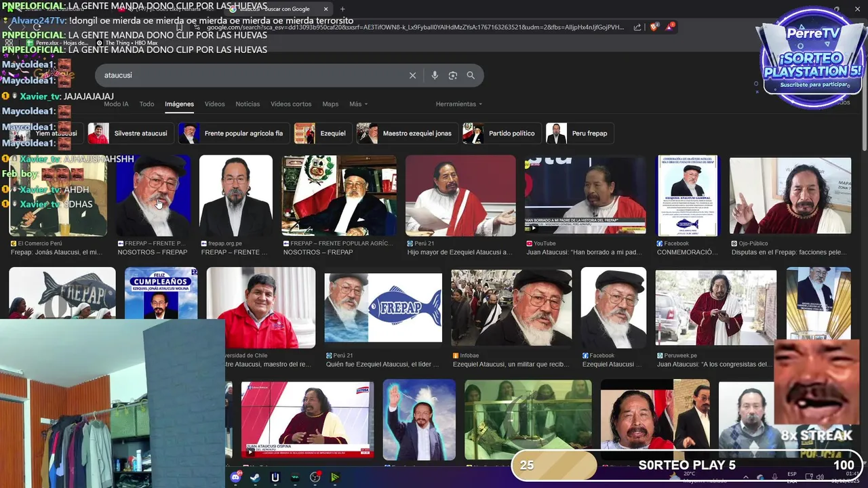Screen dimensions: 868x488
Task: Click the 'Peruweek.pe' source label
Action: (x=680, y=355)
